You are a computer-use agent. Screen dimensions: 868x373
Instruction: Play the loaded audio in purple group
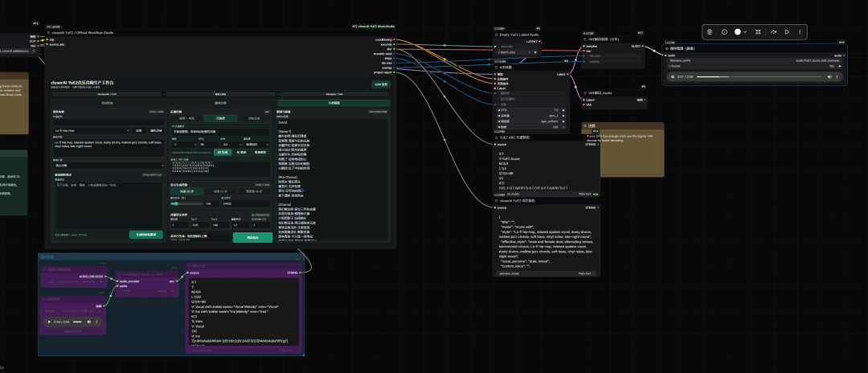49,322
